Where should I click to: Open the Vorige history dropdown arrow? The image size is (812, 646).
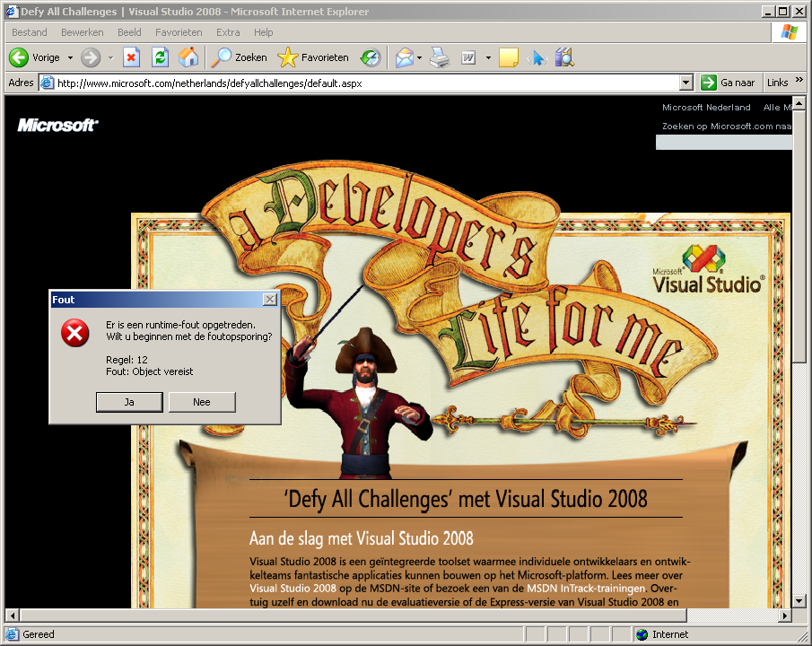[x=70, y=57]
